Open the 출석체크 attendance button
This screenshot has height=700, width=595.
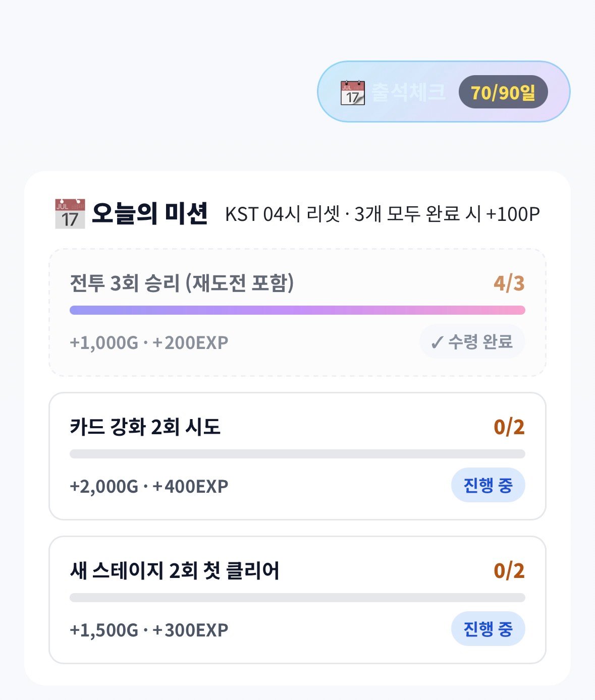[444, 92]
